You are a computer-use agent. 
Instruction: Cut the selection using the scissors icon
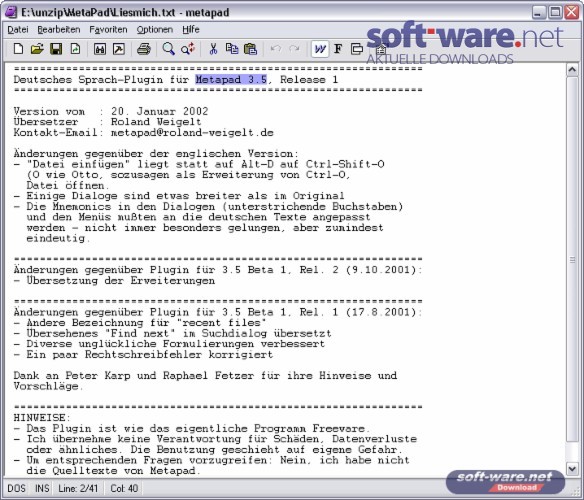tap(213, 49)
